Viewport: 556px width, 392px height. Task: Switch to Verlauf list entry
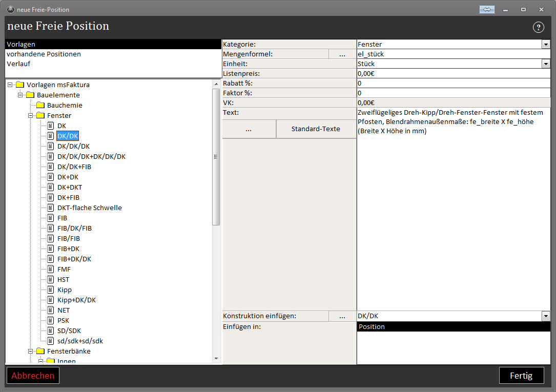113,64
